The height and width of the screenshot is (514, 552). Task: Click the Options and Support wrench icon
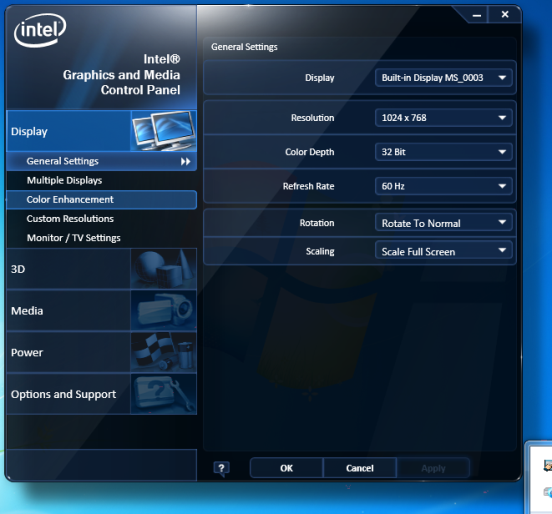coord(164,394)
